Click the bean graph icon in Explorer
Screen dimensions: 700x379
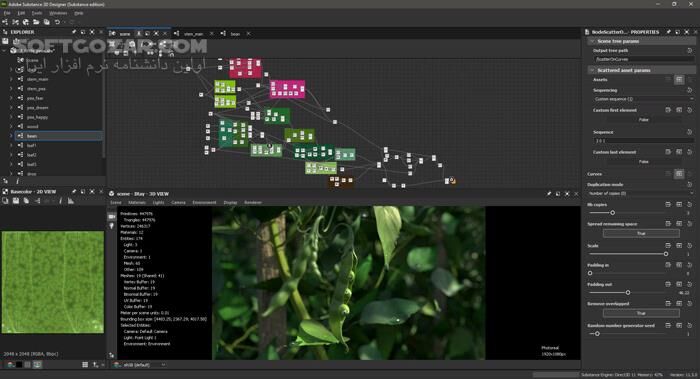(x=21, y=136)
